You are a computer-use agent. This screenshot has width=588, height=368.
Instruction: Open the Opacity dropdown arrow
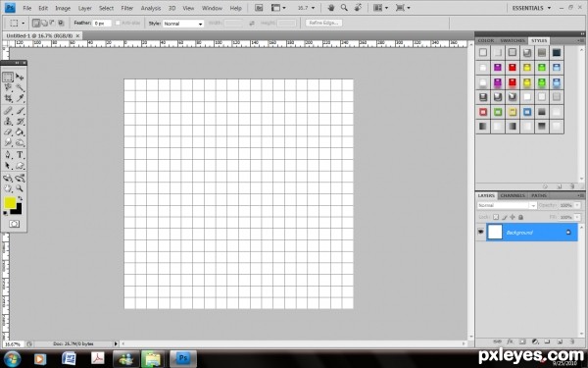pos(577,205)
